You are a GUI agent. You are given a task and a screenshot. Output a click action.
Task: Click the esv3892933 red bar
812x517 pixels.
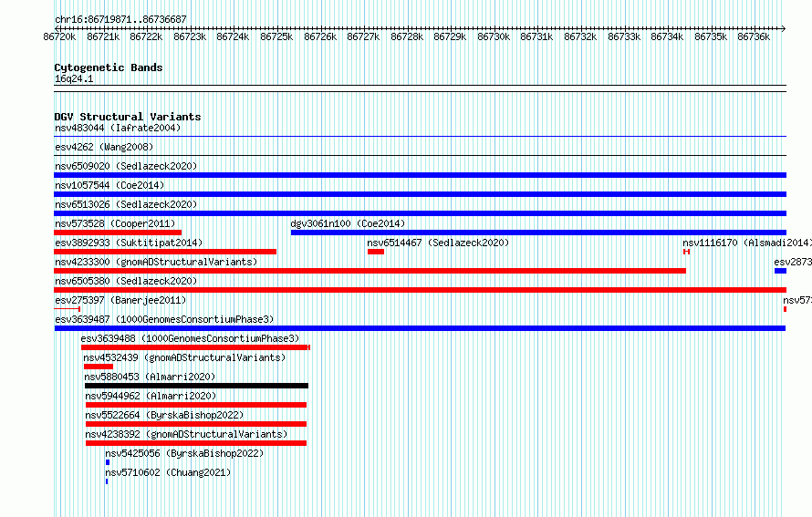165,252
